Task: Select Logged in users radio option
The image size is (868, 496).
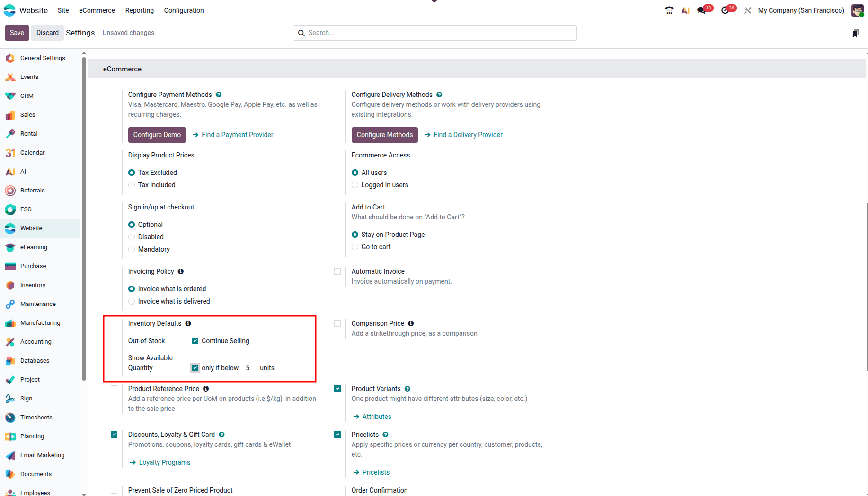Action: pyautogui.click(x=355, y=185)
